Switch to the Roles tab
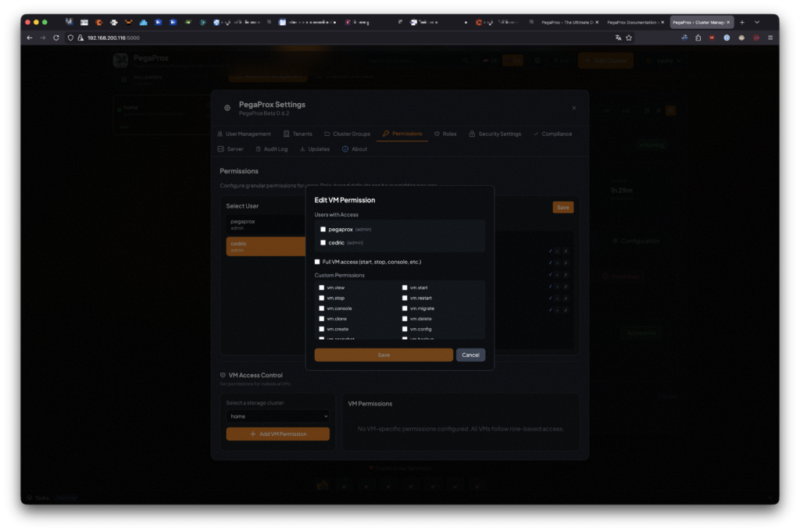 445,134
